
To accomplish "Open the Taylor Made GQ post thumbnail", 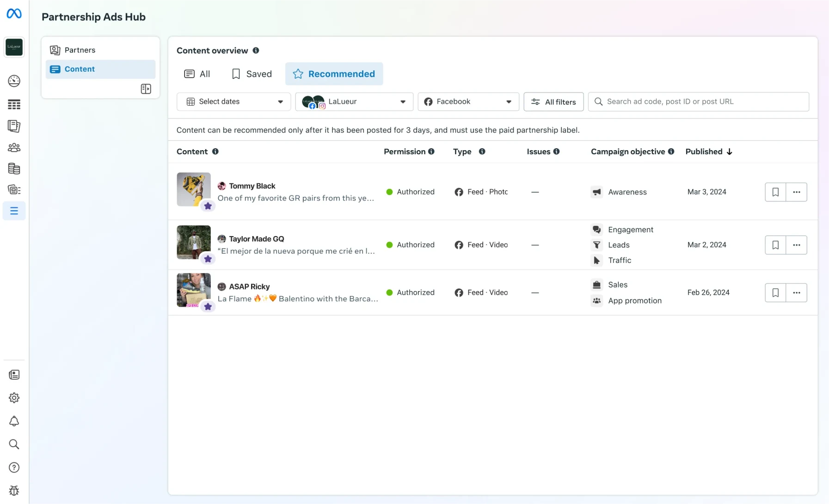I will 194,242.
